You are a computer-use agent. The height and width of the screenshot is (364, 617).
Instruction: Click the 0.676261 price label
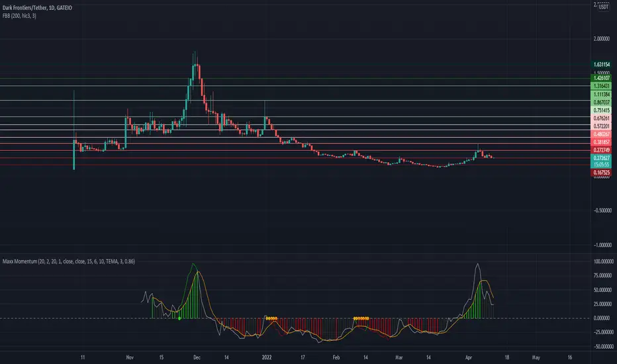(602, 118)
